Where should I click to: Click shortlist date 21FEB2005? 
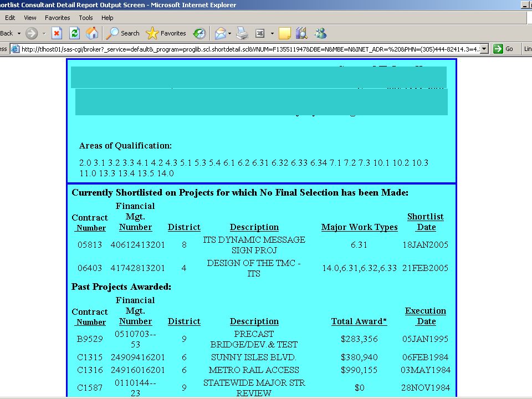pyautogui.click(x=425, y=268)
